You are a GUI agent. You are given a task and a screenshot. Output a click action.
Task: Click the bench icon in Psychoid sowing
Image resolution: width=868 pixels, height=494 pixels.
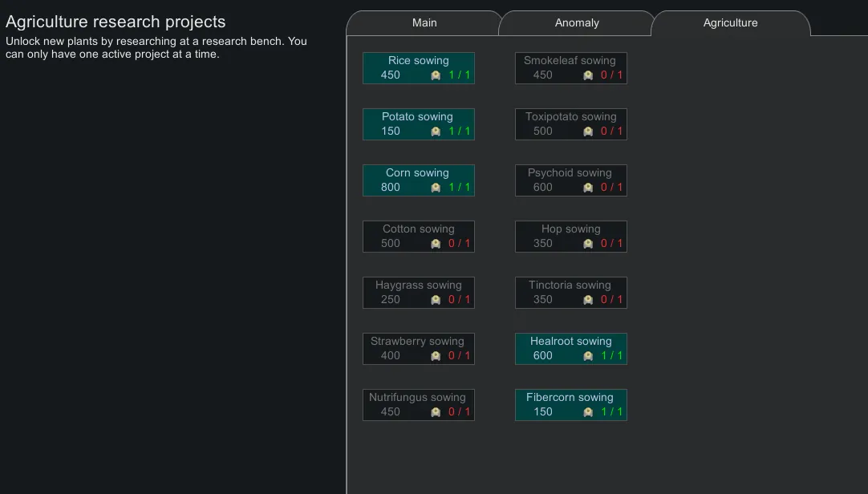[x=588, y=188]
